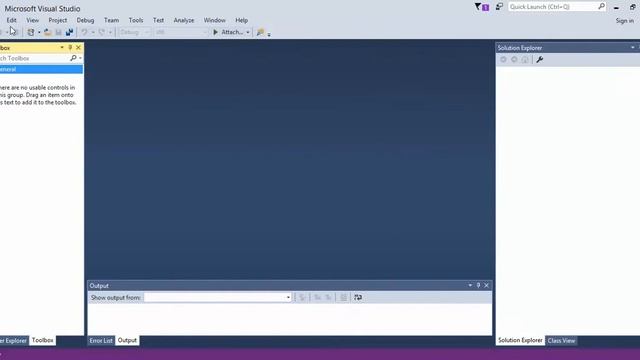Click the New Project toolbar icon
The width and height of the screenshot is (640, 360).
pyautogui.click(x=31, y=32)
